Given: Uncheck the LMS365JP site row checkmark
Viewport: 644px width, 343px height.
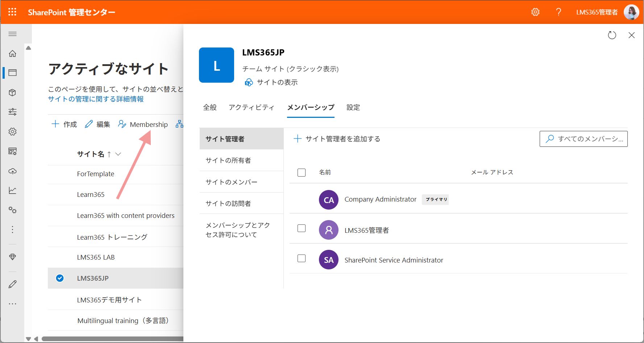Looking at the screenshot, I should click(x=60, y=278).
